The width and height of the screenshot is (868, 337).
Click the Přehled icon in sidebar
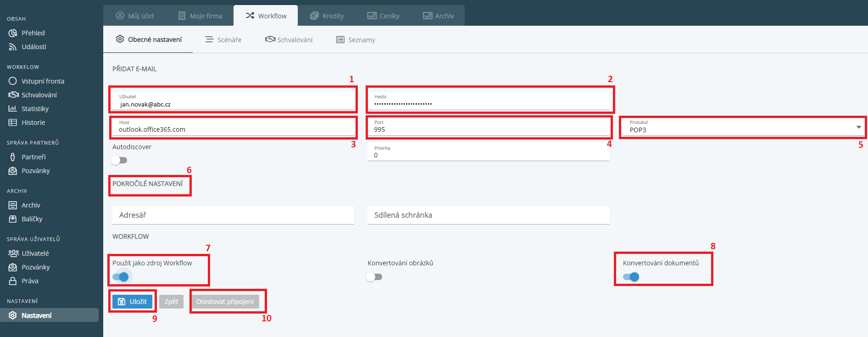point(13,33)
